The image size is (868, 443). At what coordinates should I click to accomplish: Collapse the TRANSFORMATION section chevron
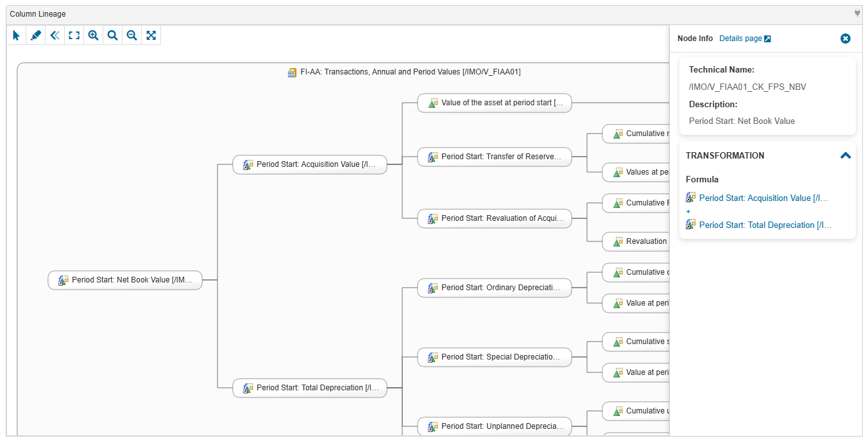tap(846, 155)
